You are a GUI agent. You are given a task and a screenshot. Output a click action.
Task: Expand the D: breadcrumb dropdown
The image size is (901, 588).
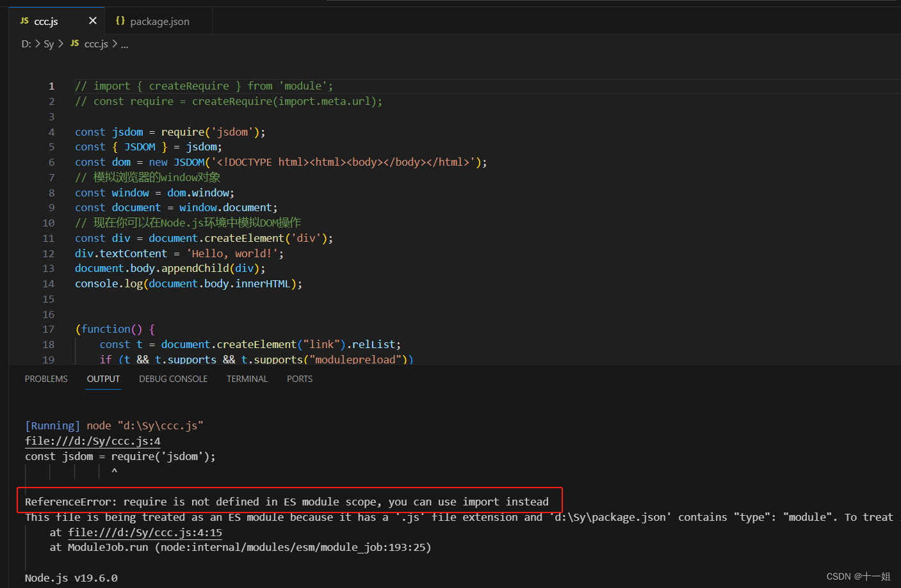pyautogui.click(x=24, y=44)
